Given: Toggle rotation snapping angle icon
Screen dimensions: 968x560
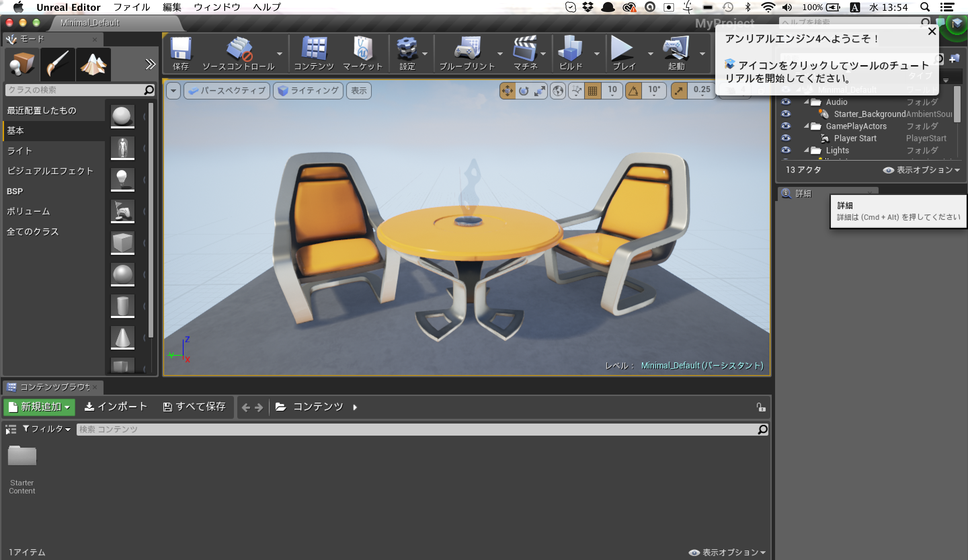Looking at the screenshot, I should (x=634, y=91).
